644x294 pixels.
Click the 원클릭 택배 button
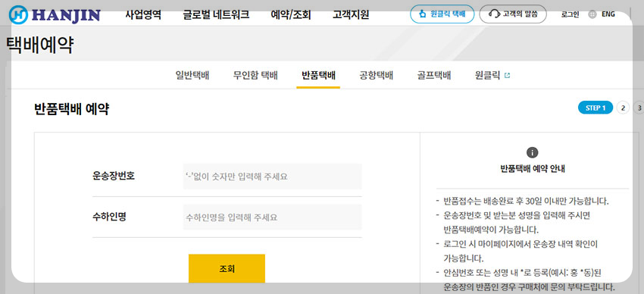tap(442, 14)
